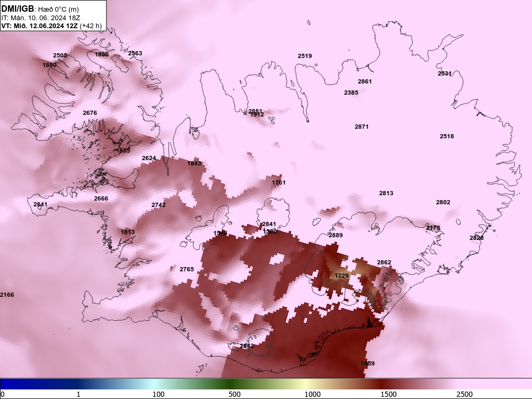Viewport: 532px width, 399px height.
Task: Click the 2624 height value
Action: click(x=149, y=158)
